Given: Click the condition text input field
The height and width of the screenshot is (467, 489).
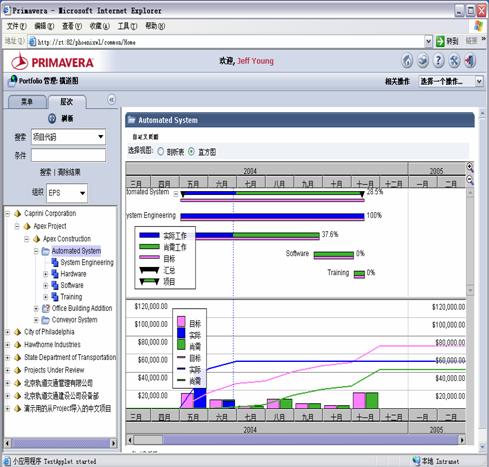Looking at the screenshot, I should pos(69,155).
